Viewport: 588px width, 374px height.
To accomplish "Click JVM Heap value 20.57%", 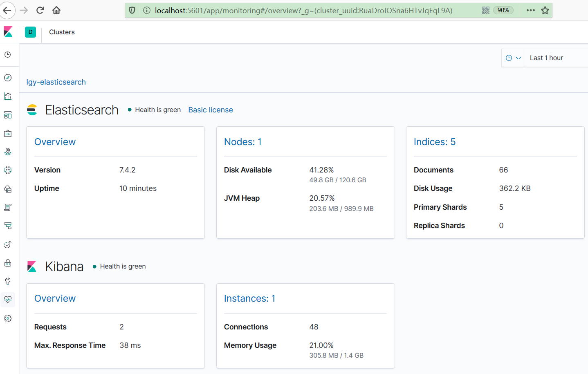I will pyautogui.click(x=322, y=198).
